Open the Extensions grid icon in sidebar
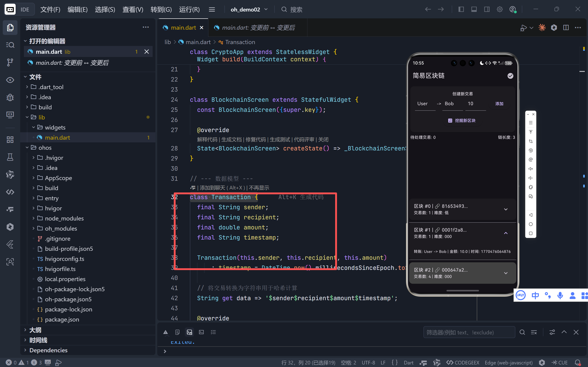The image size is (588, 367). (10, 140)
